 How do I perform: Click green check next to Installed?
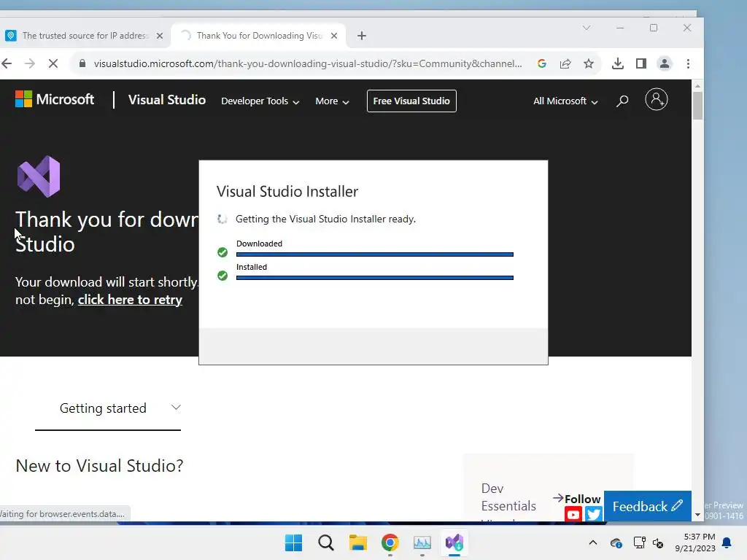click(x=222, y=276)
